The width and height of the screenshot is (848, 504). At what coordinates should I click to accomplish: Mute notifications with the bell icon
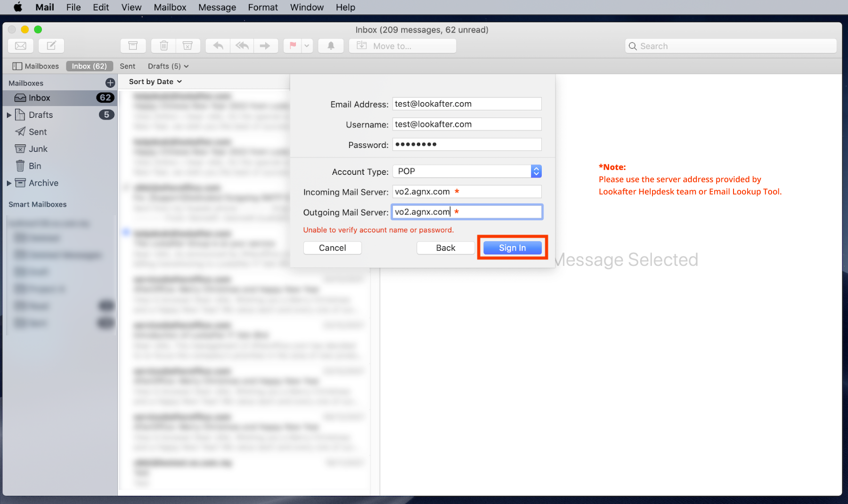331,46
